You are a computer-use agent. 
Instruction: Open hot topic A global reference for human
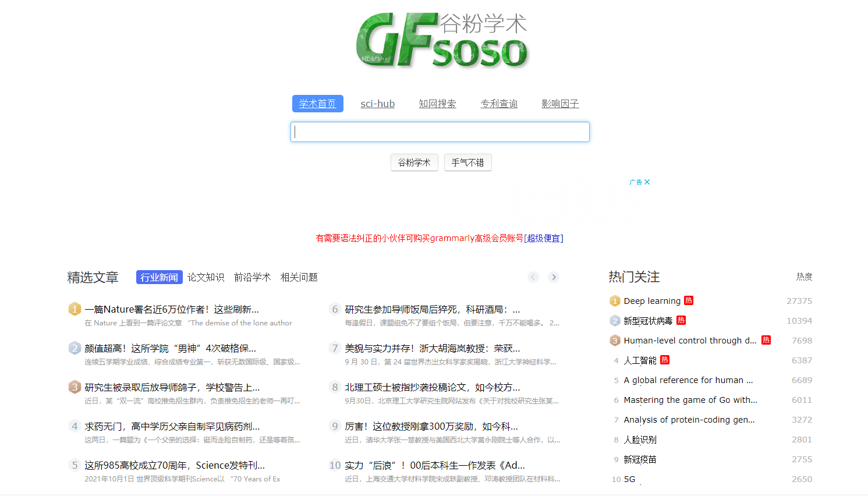pos(688,380)
